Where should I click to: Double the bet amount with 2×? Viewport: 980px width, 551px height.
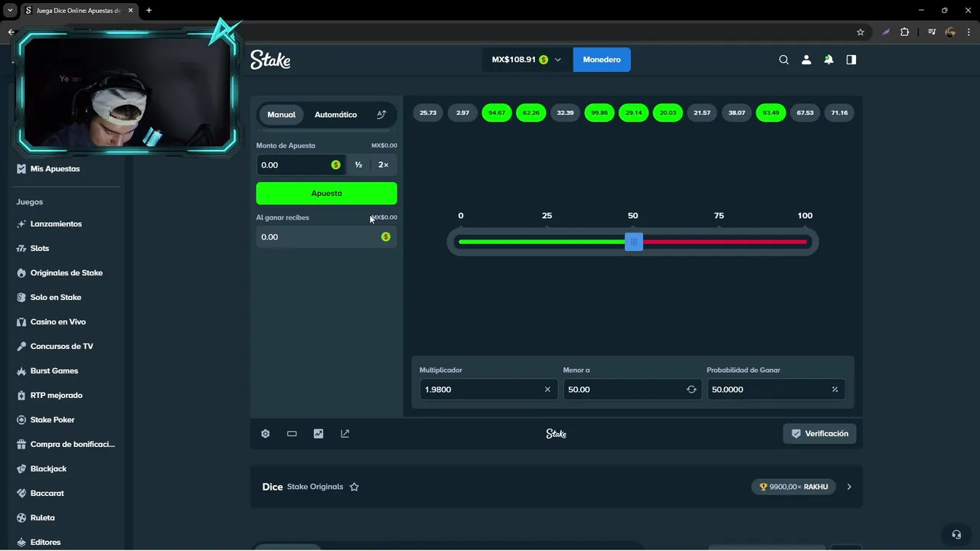tap(383, 165)
